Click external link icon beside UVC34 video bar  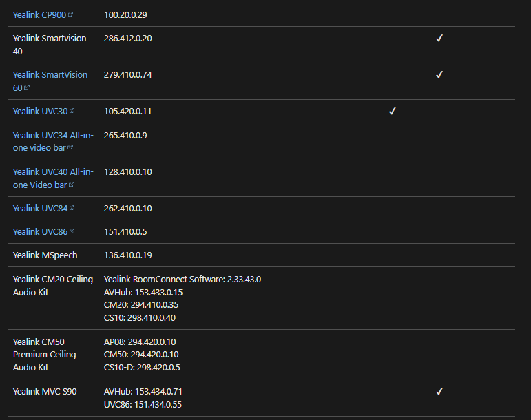[x=70, y=147]
